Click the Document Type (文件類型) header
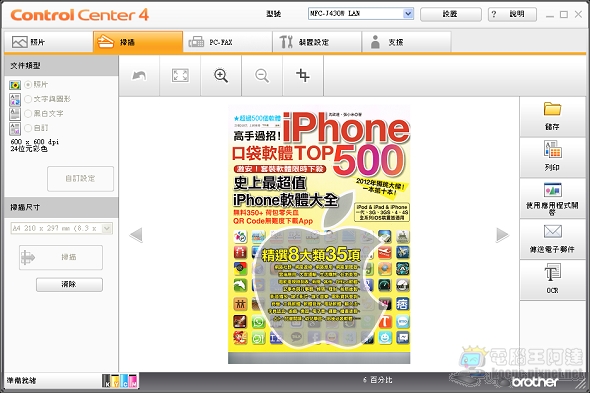Viewport: 590px width, 393px height. (x=25, y=66)
